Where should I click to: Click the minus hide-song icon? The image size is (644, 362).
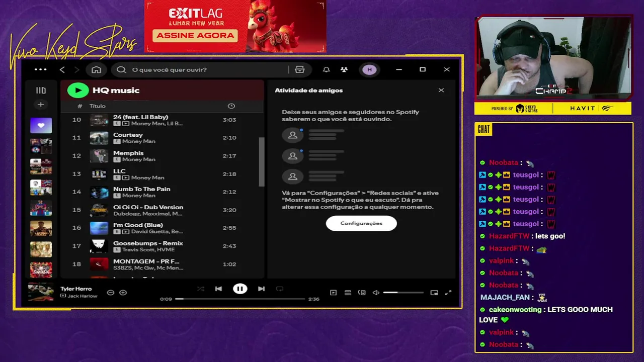tap(111, 293)
